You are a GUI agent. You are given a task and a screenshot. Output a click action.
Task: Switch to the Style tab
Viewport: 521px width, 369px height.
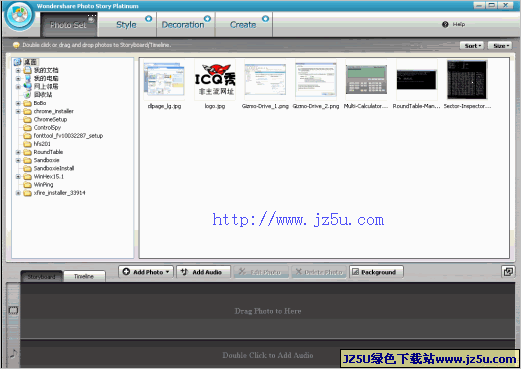point(126,25)
